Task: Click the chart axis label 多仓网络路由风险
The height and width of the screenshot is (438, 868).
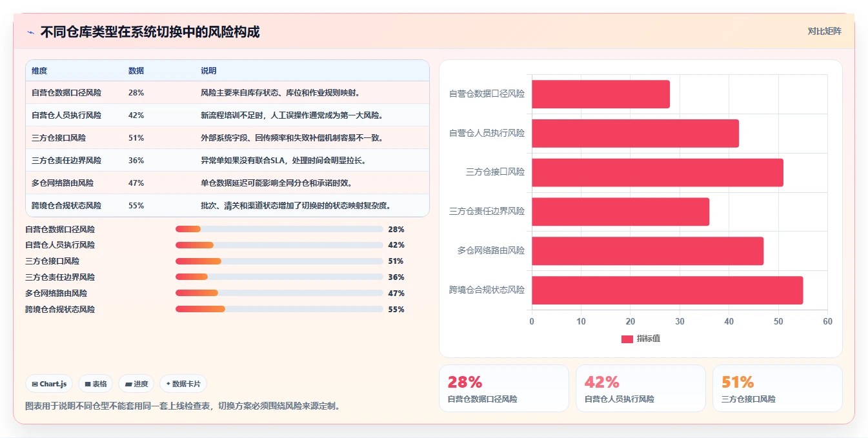Action: [491, 250]
